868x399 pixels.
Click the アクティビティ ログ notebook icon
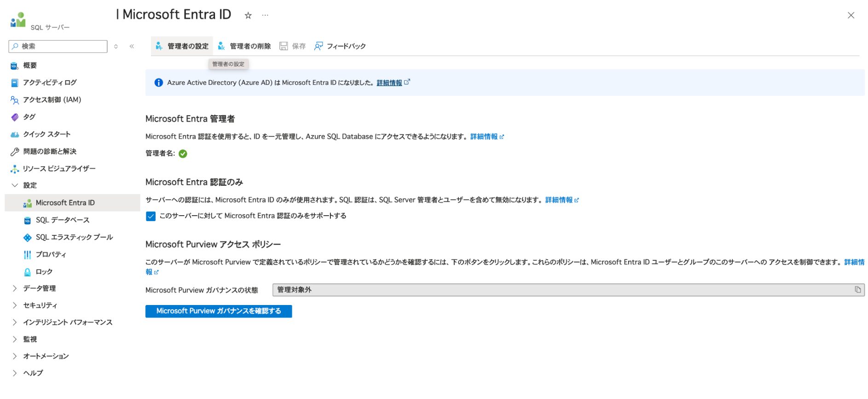click(x=14, y=83)
